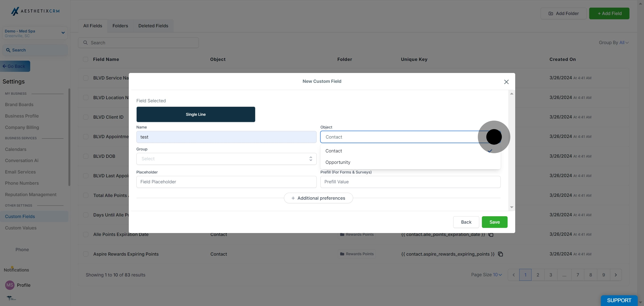Go to next page of results

[x=616, y=275]
